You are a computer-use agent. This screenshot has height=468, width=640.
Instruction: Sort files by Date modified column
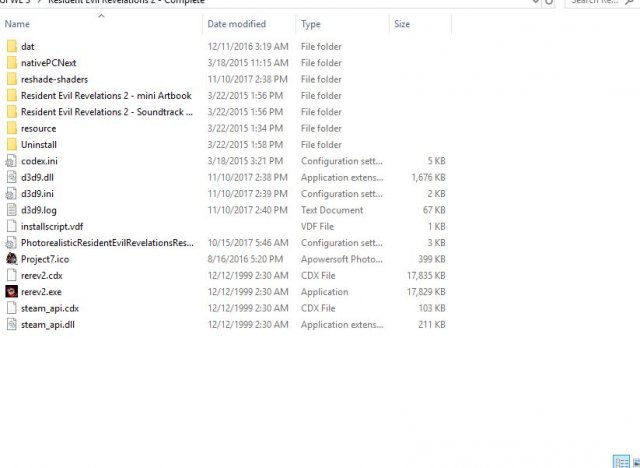[236, 23]
